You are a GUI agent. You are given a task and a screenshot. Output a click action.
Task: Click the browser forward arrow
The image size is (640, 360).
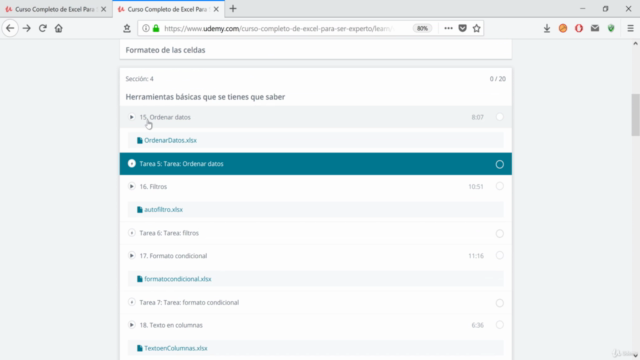(27, 28)
